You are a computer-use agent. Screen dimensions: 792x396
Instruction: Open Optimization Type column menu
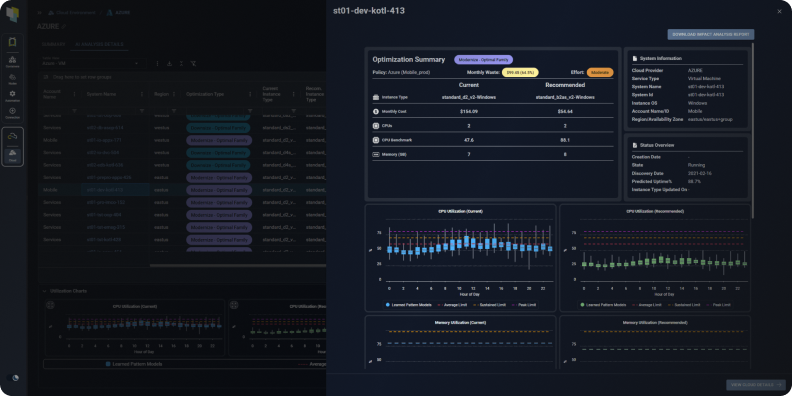250,94
